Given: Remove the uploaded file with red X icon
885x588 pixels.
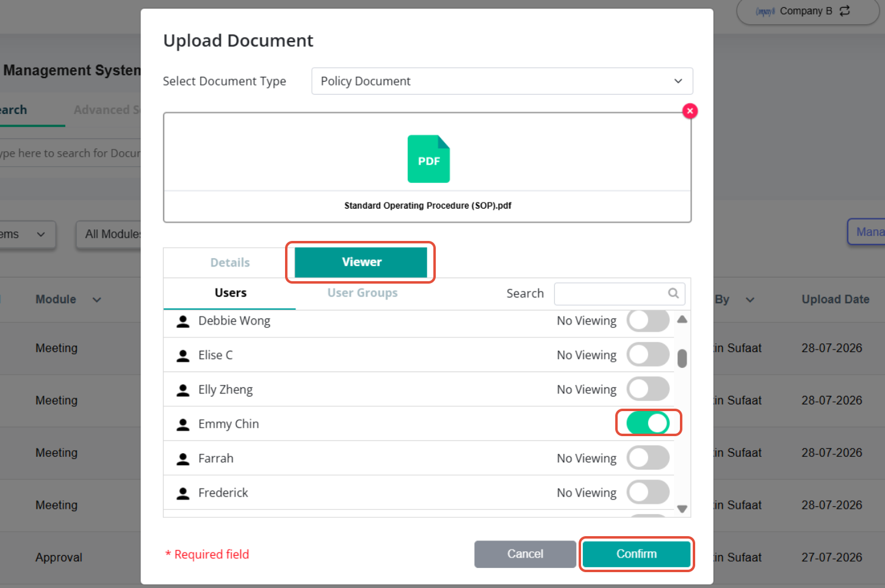Looking at the screenshot, I should point(690,111).
